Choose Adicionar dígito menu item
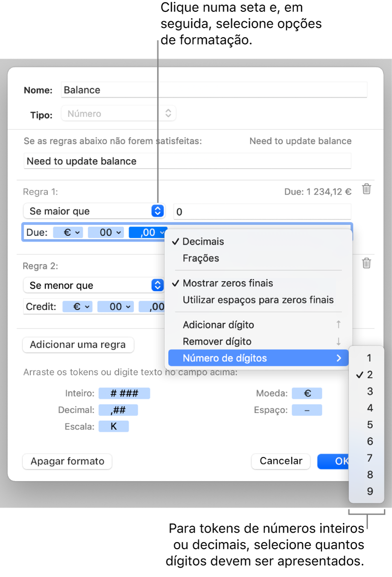Screen dimensions: 392x577 point(258,325)
